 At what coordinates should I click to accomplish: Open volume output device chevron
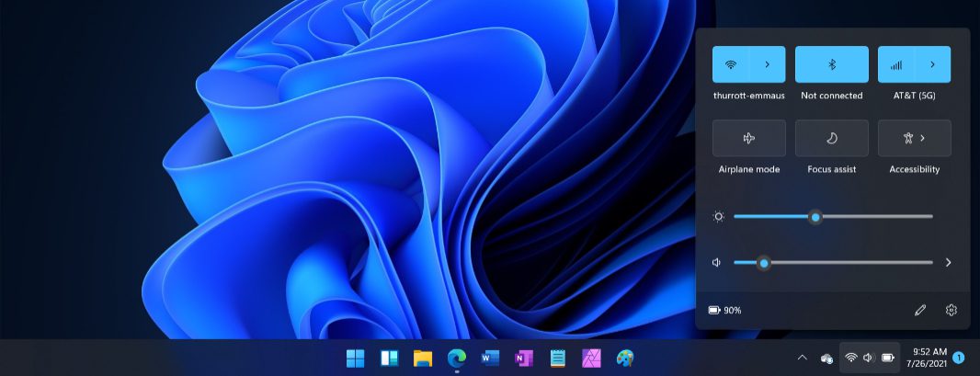(948, 262)
